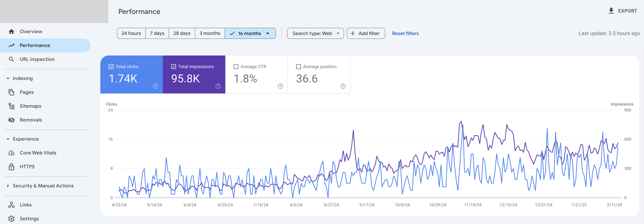Screen dimensions: 644x224
Task: Go to Pages report
Action: point(45,92)
